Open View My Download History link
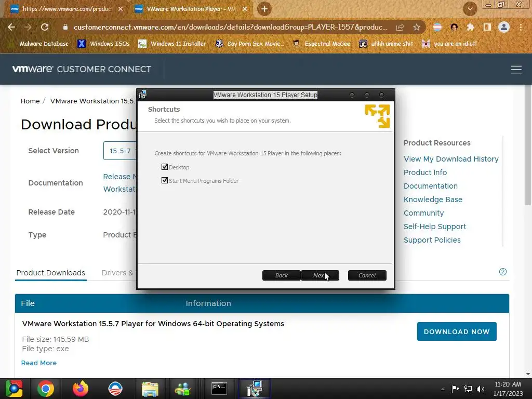Image resolution: width=532 pixels, height=399 pixels. click(451, 159)
